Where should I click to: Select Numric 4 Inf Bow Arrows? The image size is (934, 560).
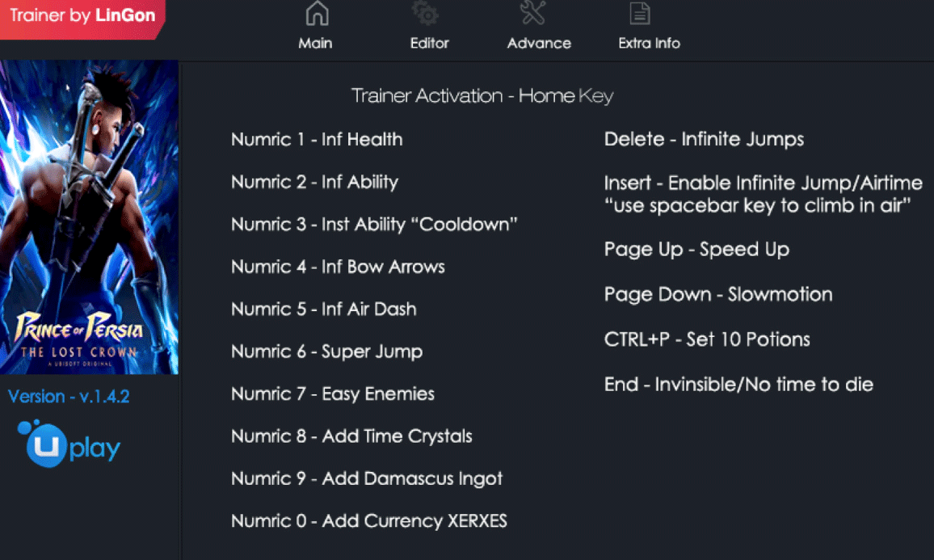[338, 267]
